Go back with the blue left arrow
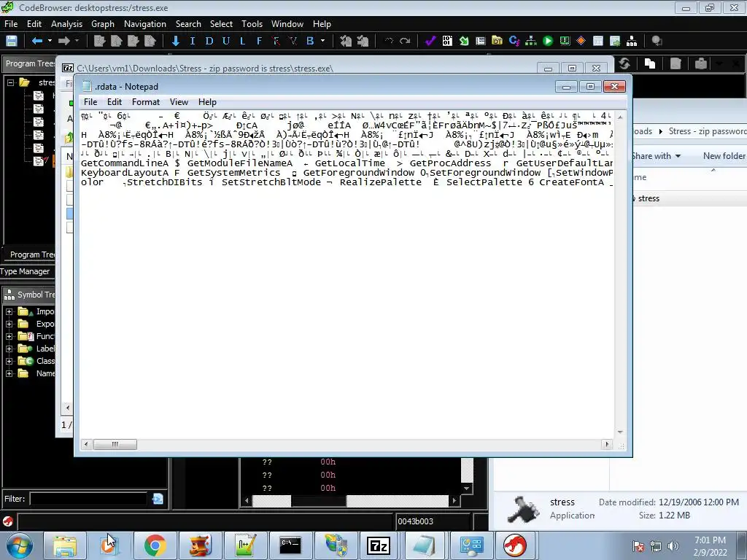747x560 pixels. click(x=37, y=41)
